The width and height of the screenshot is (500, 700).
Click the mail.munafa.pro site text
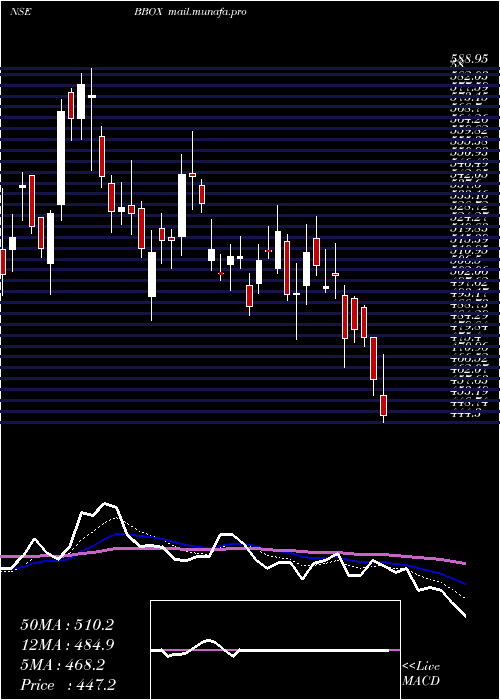(208, 12)
